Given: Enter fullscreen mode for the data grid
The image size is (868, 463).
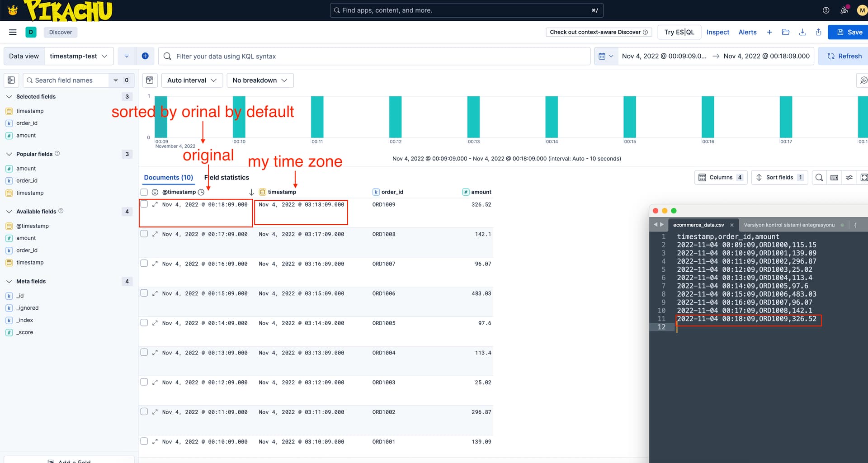Looking at the screenshot, I should coord(863,177).
